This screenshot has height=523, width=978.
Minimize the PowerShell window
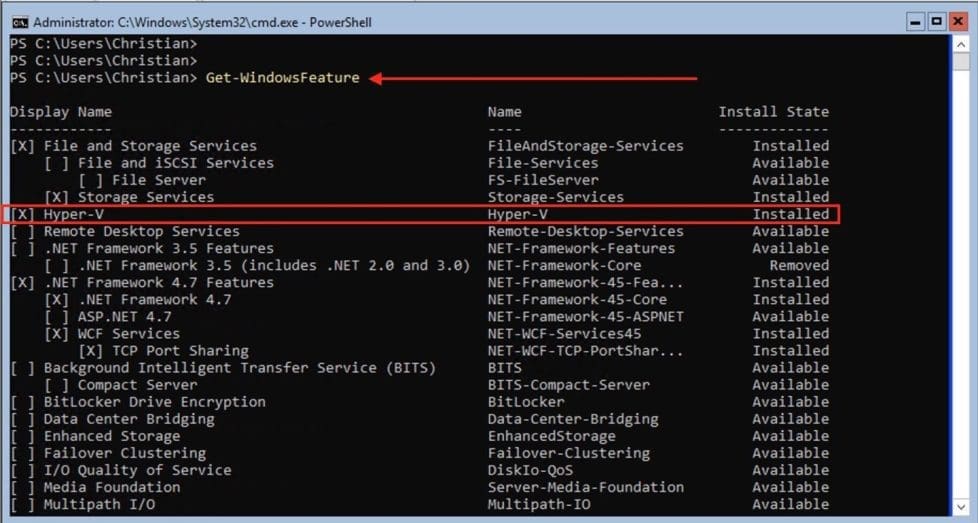point(916,20)
